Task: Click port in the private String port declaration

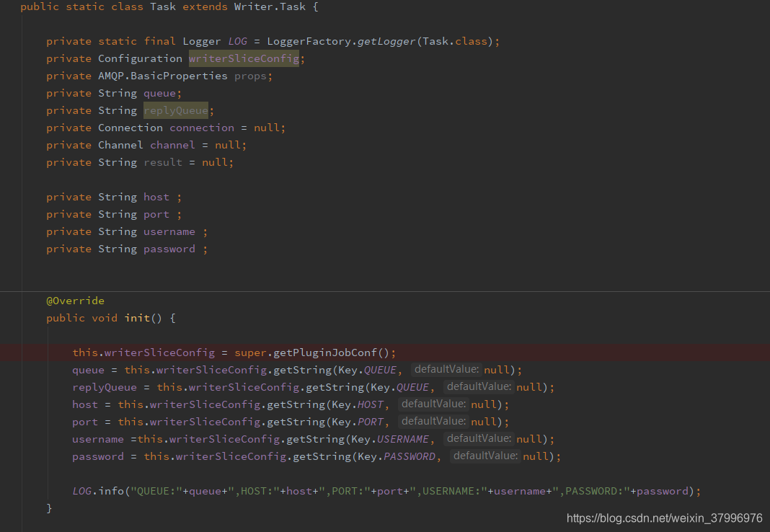Action: 156,215
